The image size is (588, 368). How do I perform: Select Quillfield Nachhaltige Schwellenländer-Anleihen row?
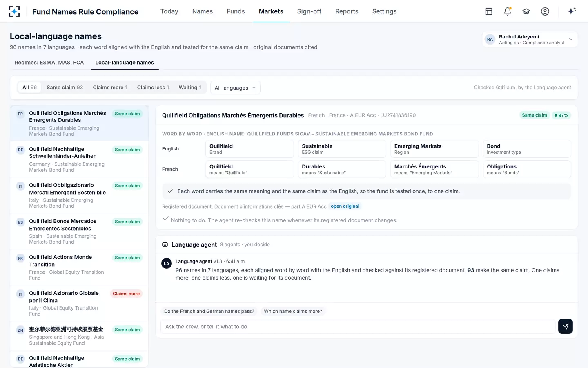tap(79, 159)
